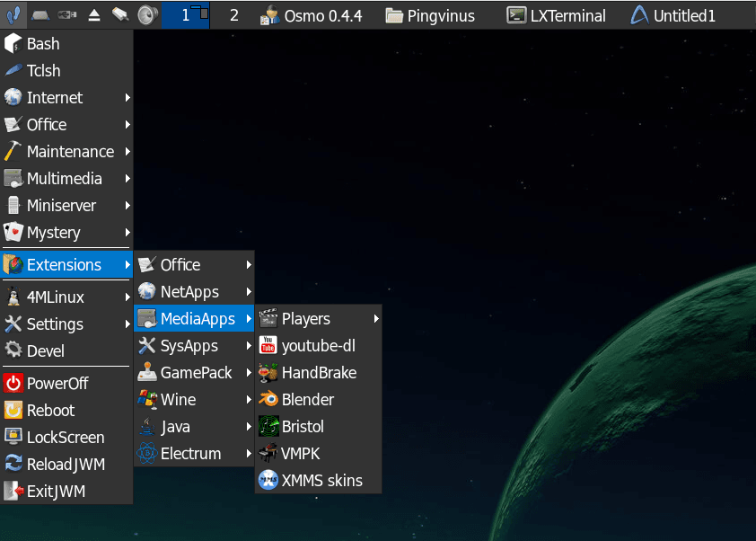
Task: Select the Untitled1 taskbar entry
Action: (x=673, y=15)
